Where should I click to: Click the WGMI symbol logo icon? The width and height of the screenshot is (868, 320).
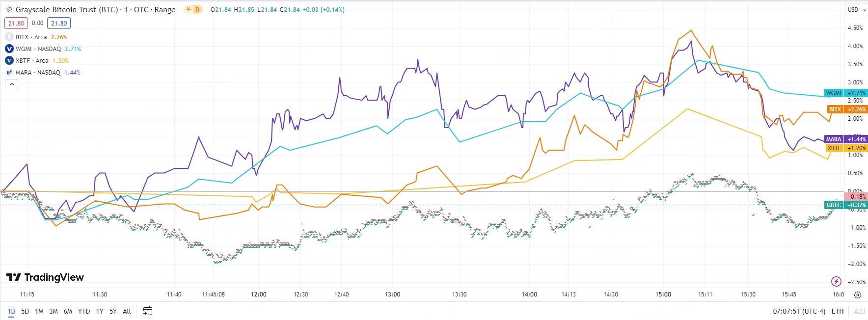[9, 49]
